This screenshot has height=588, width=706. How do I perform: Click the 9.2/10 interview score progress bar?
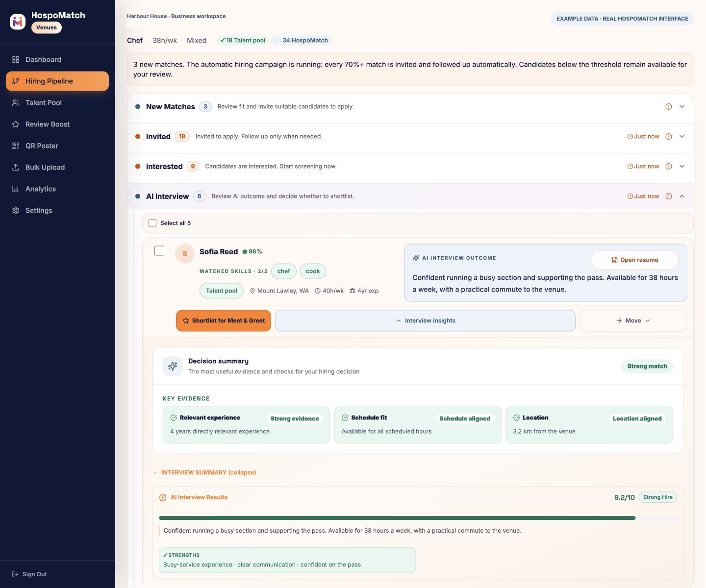(x=418, y=518)
